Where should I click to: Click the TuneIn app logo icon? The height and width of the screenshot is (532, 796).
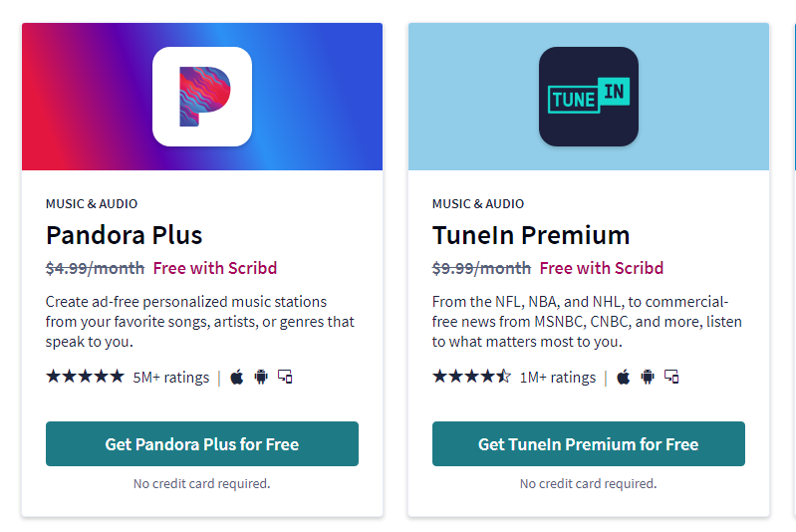tap(589, 97)
